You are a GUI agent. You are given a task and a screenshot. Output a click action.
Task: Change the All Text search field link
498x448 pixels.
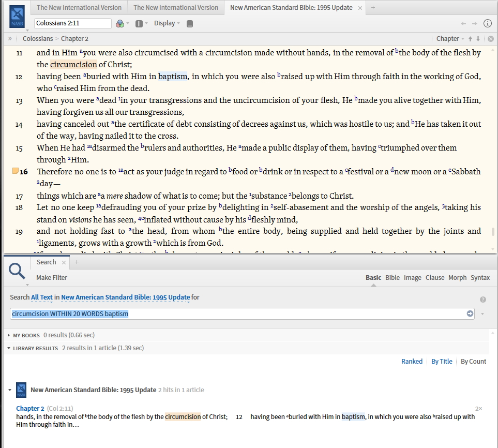pyautogui.click(x=41, y=297)
